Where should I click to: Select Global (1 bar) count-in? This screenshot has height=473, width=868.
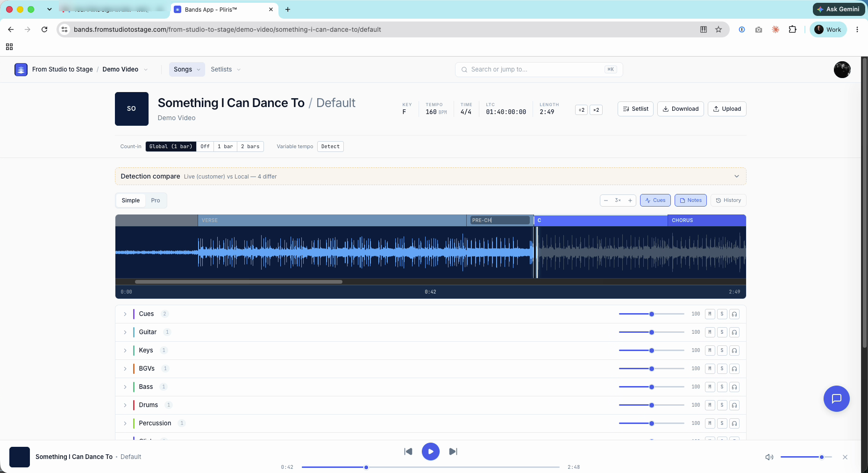171,147
